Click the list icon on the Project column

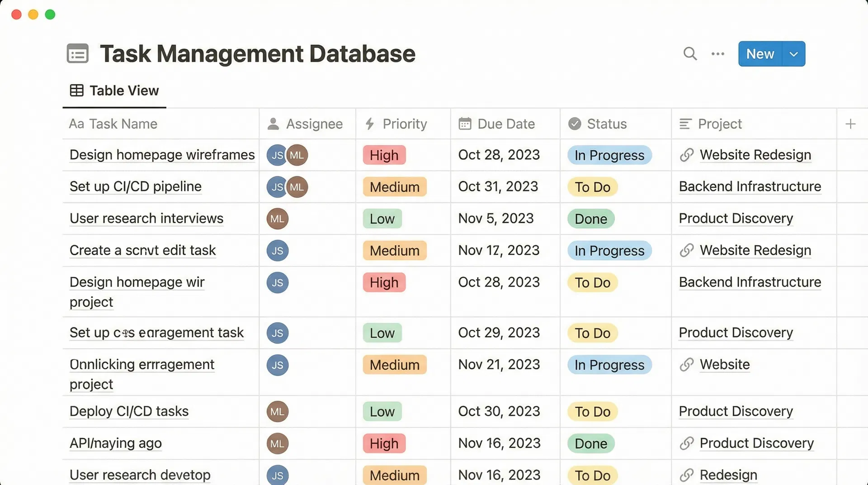click(685, 124)
